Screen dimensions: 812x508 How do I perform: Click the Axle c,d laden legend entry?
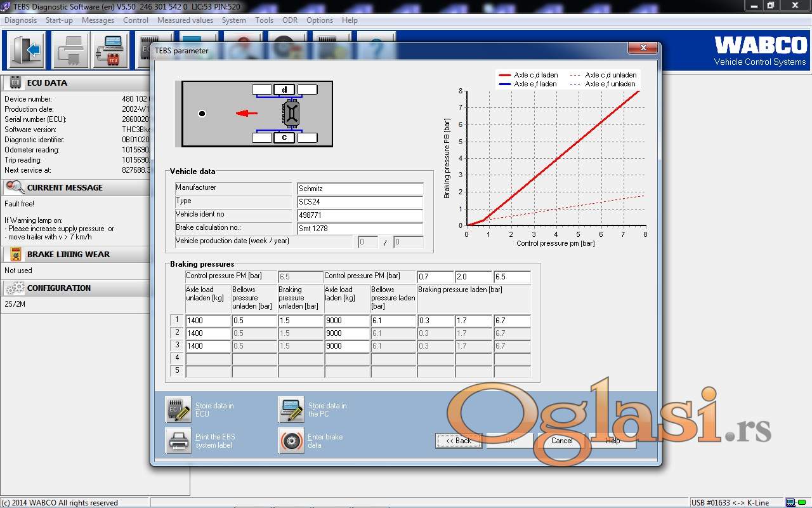528,75
